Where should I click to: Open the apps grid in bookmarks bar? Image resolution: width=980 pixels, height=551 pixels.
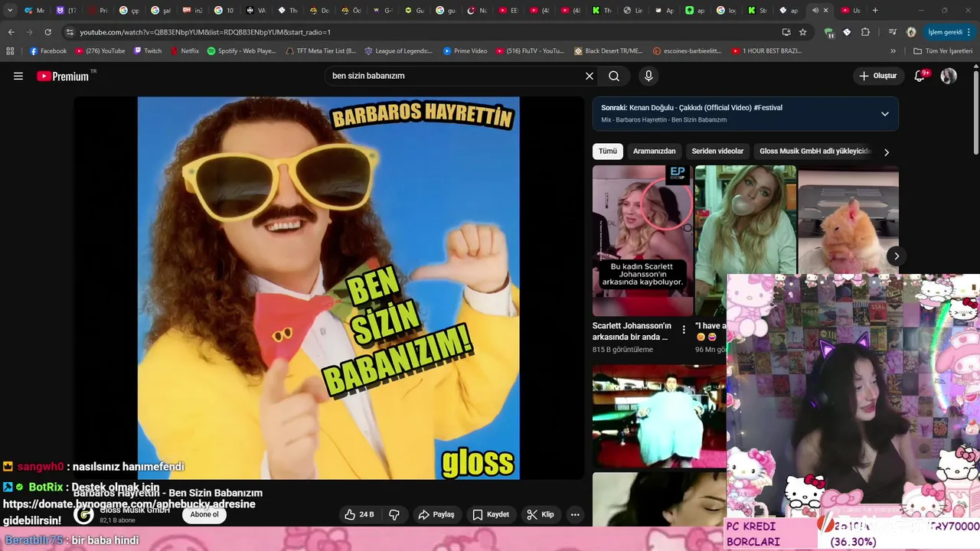click(x=10, y=51)
